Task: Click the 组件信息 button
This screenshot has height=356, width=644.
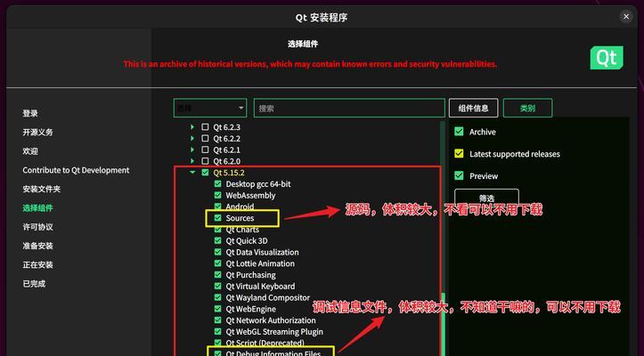Action: (473, 108)
